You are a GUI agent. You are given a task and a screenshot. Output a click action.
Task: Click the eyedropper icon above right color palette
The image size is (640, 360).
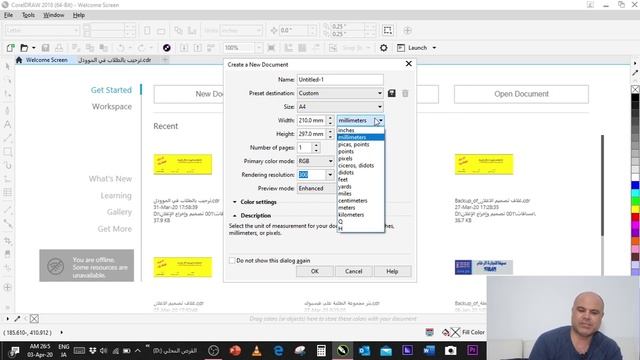pyautogui.click(x=635, y=73)
